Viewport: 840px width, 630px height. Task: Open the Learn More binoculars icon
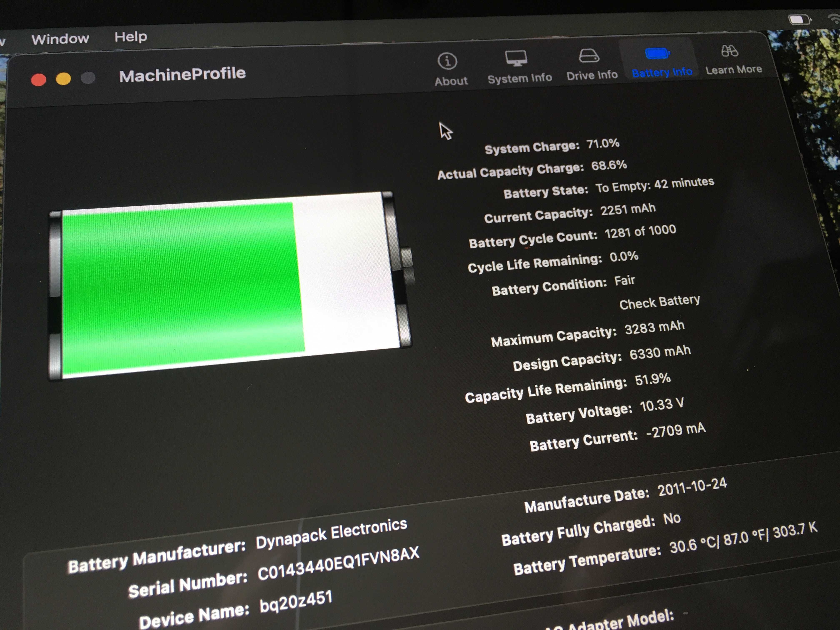[x=729, y=50]
